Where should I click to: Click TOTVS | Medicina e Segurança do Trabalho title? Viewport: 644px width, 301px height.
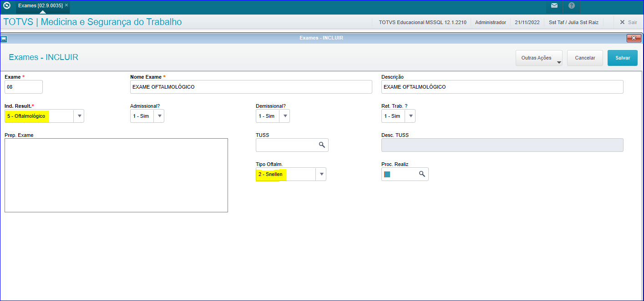92,22
